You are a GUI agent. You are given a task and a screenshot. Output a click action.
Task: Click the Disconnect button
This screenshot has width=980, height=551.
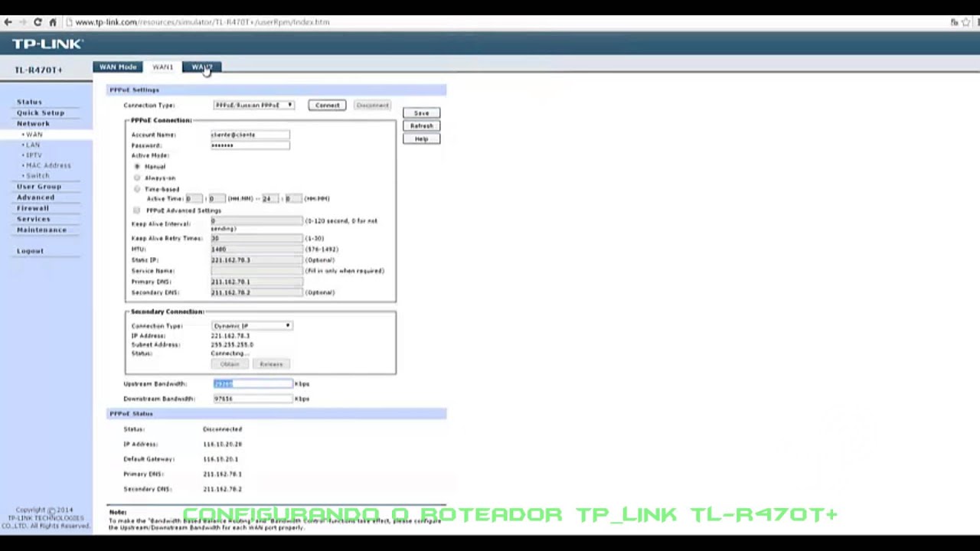click(372, 105)
